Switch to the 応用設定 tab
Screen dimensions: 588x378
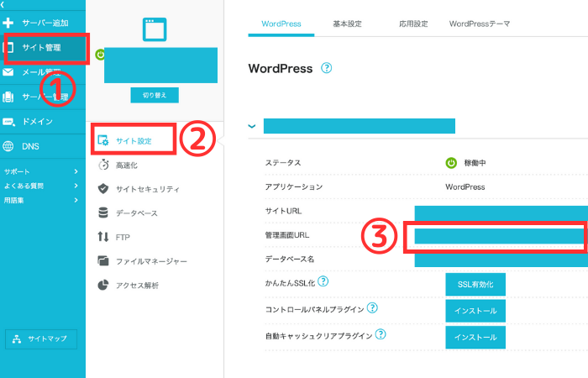pyautogui.click(x=413, y=24)
